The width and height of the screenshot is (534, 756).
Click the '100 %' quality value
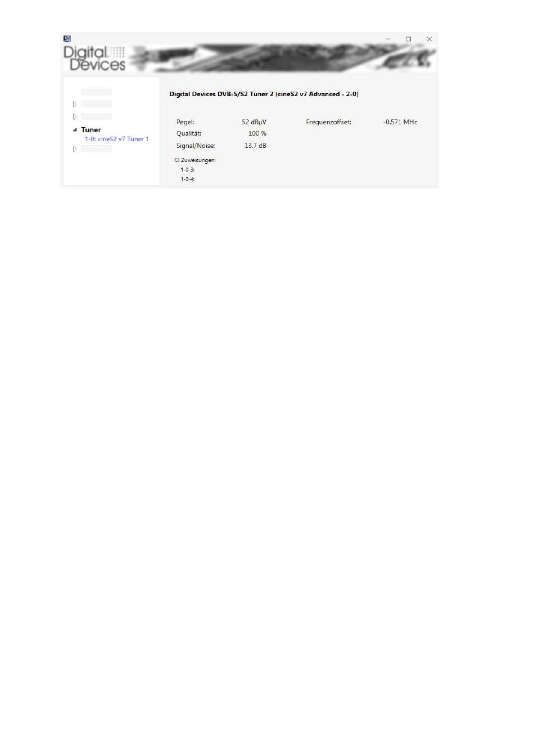pos(257,134)
